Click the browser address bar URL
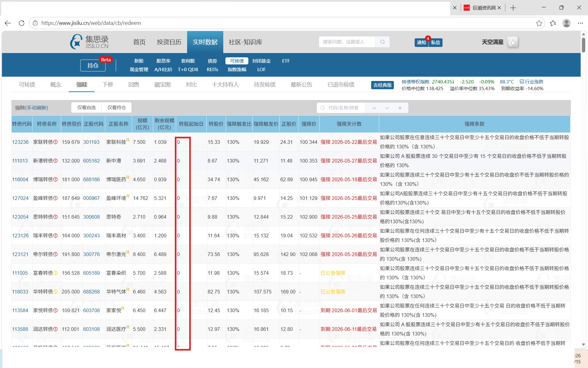 (x=91, y=23)
